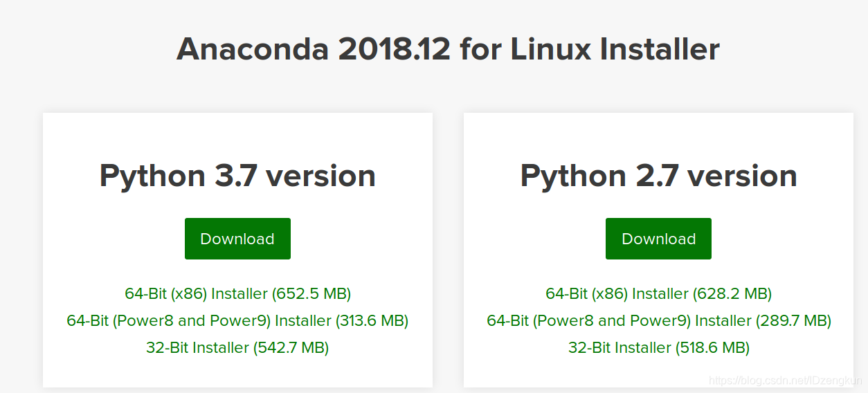Image resolution: width=868 pixels, height=393 pixels.
Task: Click the Download button under Python 3.7
Action: 237,239
